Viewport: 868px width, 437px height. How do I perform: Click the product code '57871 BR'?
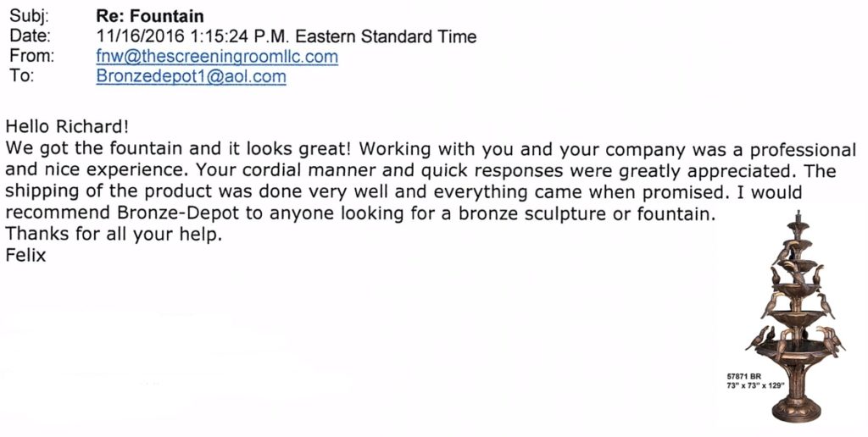point(744,377)
